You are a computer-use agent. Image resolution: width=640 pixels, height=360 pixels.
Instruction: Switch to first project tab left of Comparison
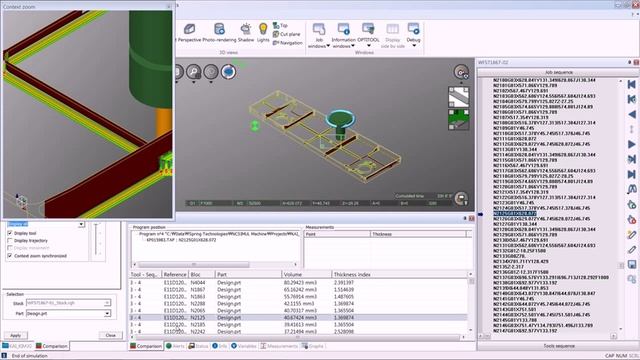coord(17,346)
